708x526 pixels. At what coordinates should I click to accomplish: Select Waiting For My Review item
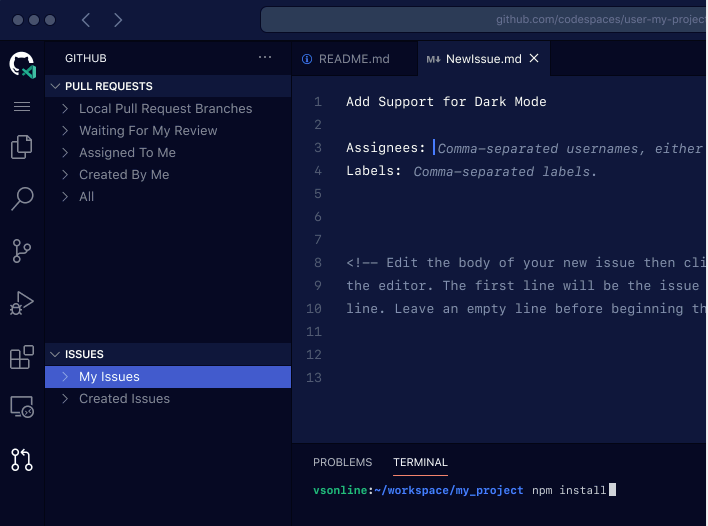pyautogui.click(x=168, y=130)
